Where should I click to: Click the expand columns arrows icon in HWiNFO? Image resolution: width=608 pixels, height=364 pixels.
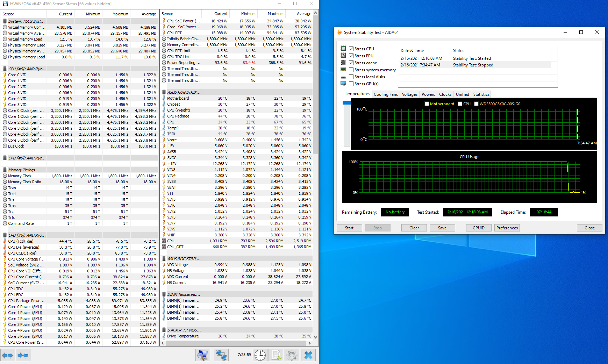[x=8, y=355]
